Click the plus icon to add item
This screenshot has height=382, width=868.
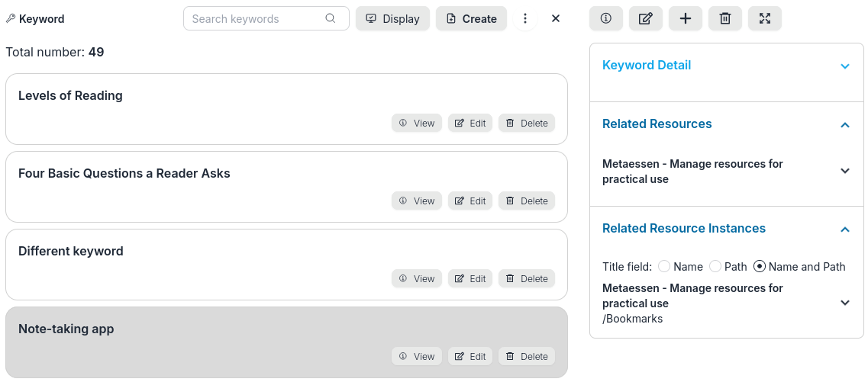tap(686, 18)
